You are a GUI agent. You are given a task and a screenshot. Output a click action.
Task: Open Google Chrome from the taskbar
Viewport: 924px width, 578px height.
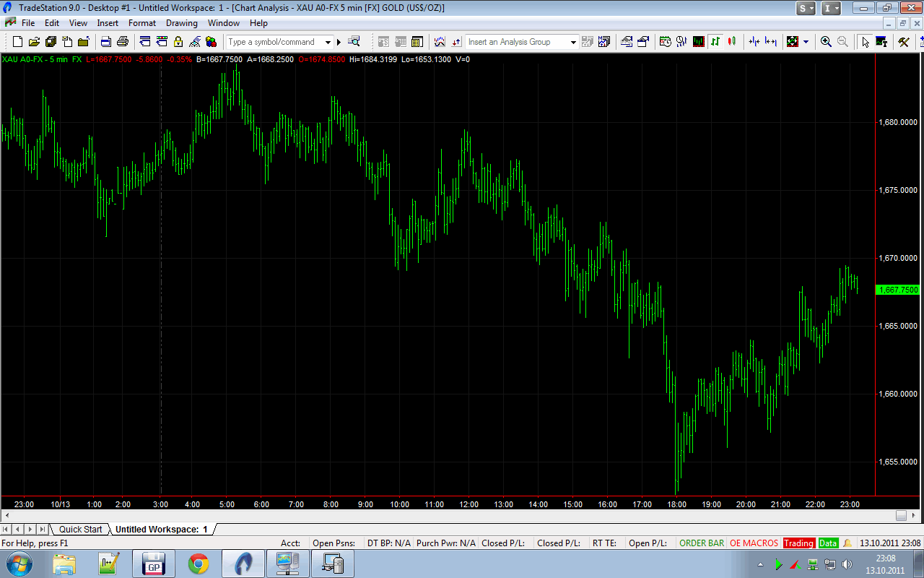tap(199, 564)
